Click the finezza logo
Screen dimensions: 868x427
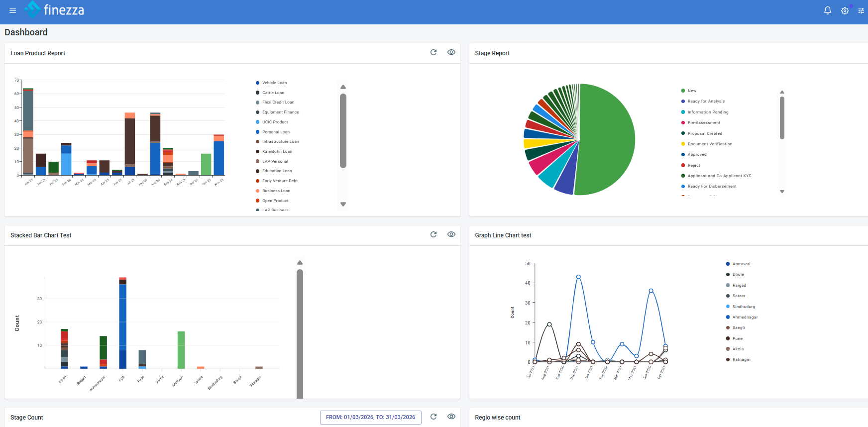coord(54,10)
